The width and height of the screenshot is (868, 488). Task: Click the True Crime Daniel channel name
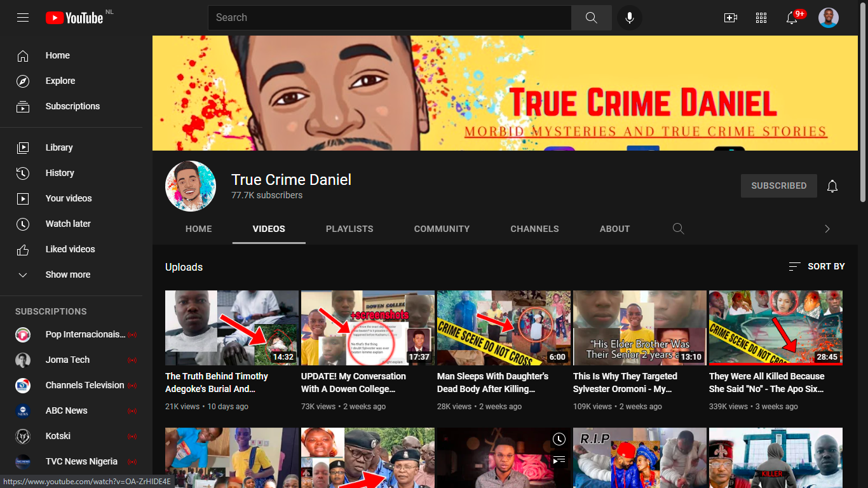(x=291, y=180)
